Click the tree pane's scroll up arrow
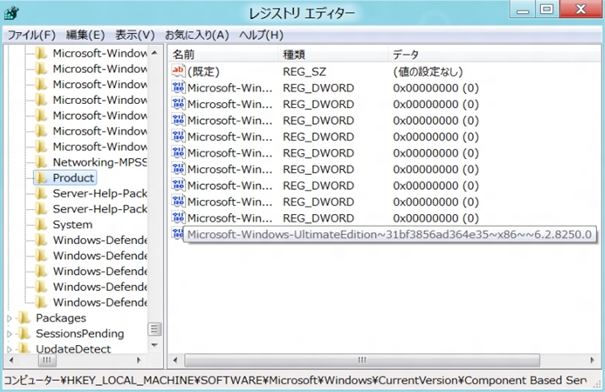Viewport: 605px width, 392px height. click(154, 53)
